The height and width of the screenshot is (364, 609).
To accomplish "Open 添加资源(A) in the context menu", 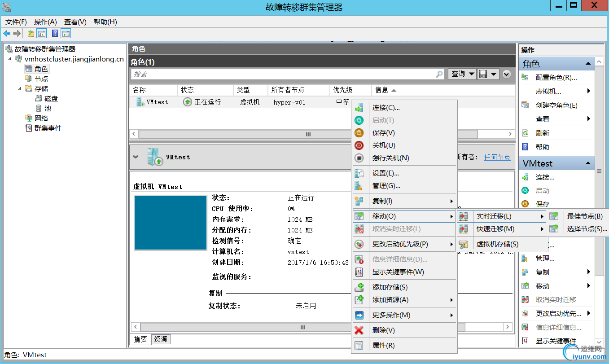I will click(404, 300).
